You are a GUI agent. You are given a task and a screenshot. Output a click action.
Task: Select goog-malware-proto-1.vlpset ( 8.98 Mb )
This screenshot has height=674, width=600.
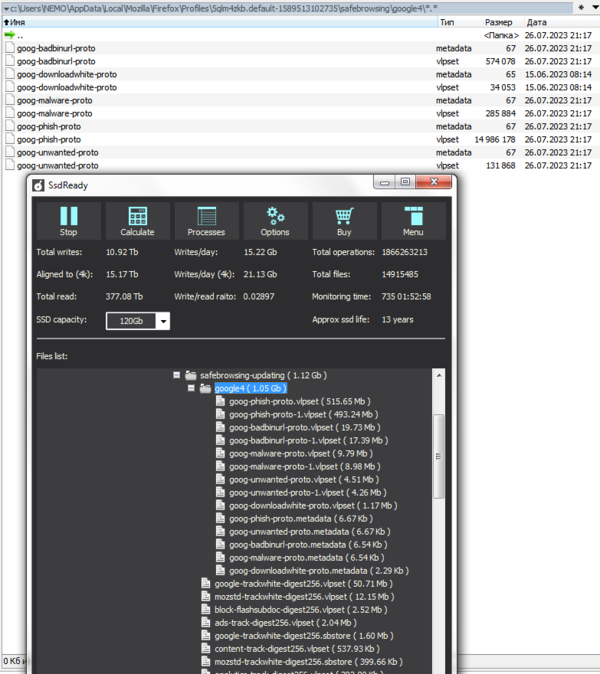tap(305, 467)
